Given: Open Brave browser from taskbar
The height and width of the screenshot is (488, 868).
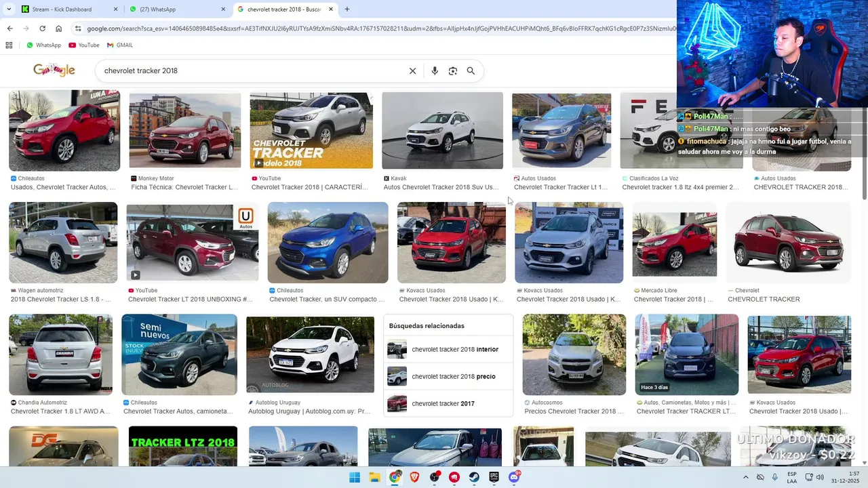Looking at the screenshot, I should click(414, 477).
